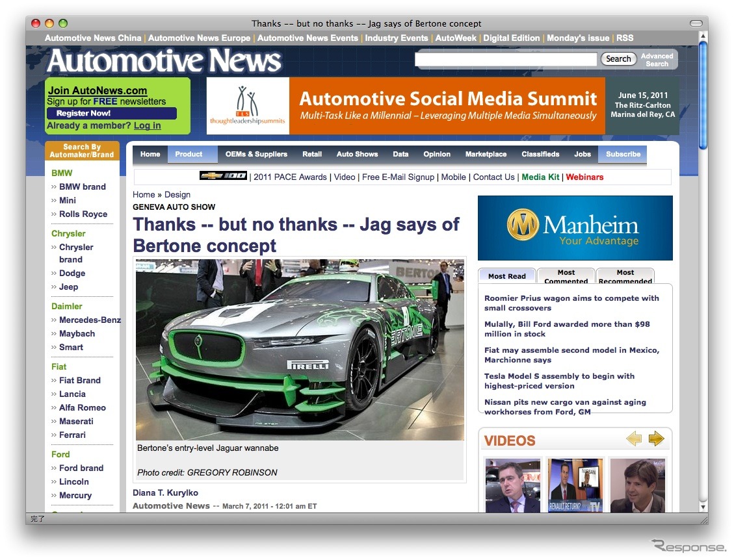Open the RSS feed link

point(625,38)
